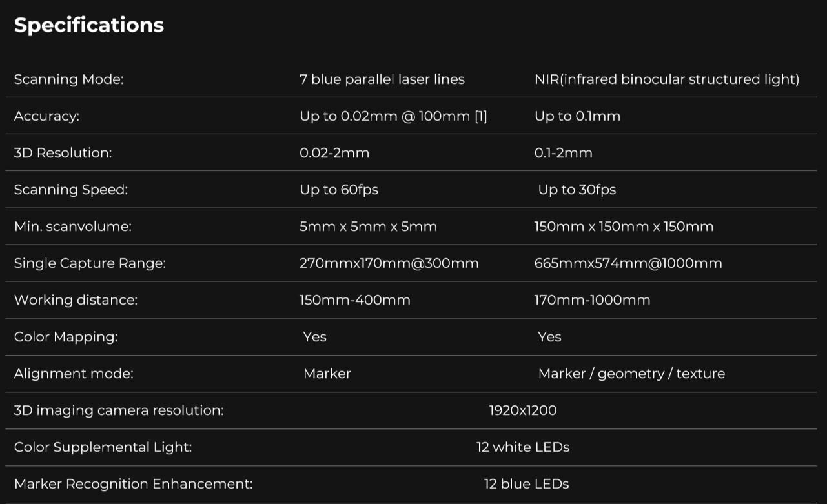
Task: Click the "170mm-1000mm" working distance
Action: pos(592,300)
